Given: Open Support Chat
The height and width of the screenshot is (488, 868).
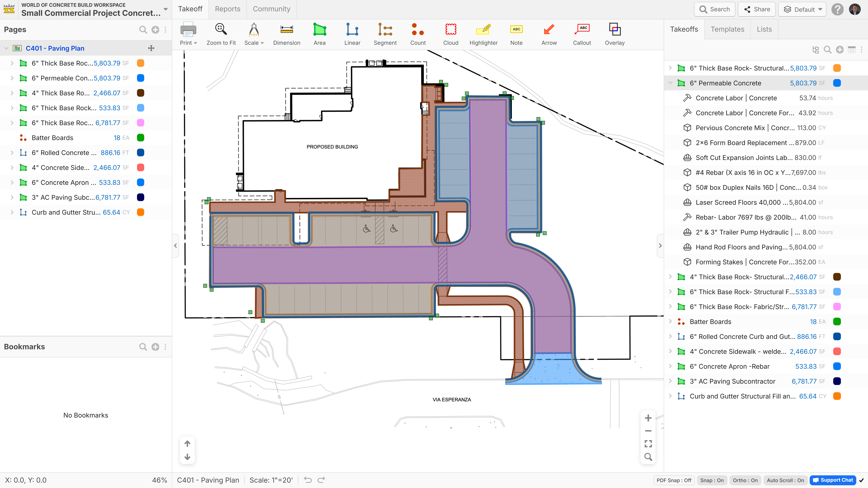Looking at the screenshot, I should (833, 480).
